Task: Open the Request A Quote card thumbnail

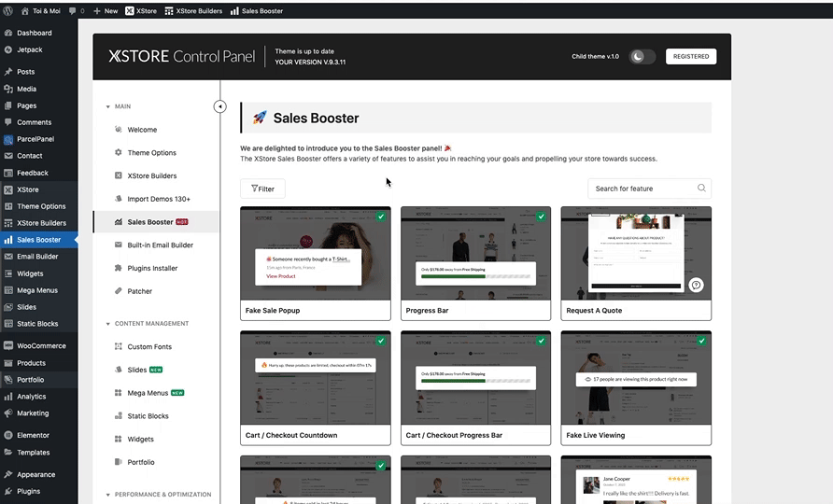Action: tap(636, 253)
